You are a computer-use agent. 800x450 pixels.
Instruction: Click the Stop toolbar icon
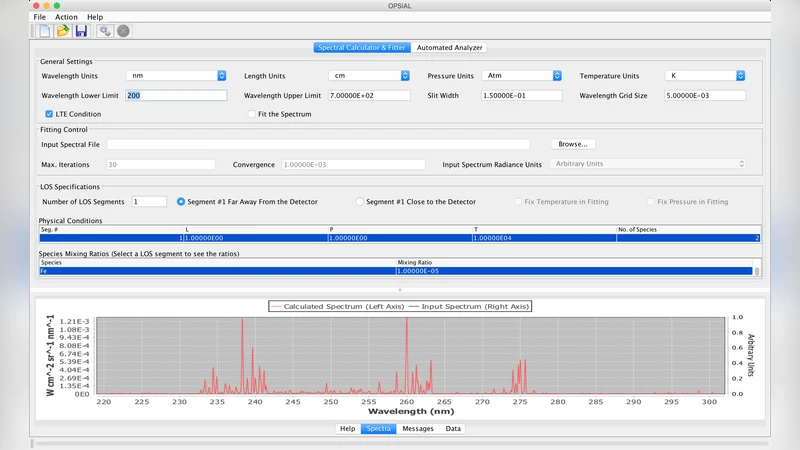pyautogui.click(x=123, y=31)
